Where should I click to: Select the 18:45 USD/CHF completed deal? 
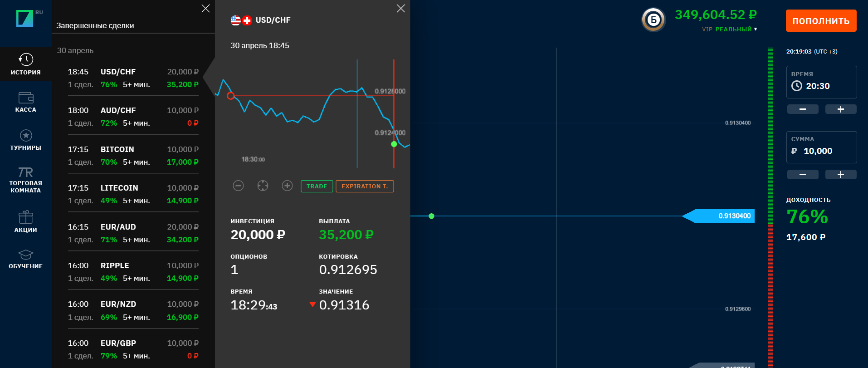pyautogui.click(x=133, y=78)
